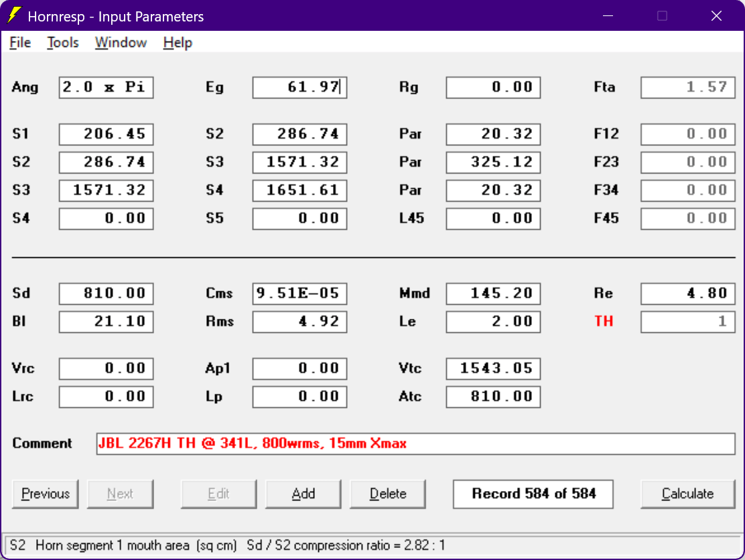
Task: Click the Atc field 810.00
Action: pos(493,397)
